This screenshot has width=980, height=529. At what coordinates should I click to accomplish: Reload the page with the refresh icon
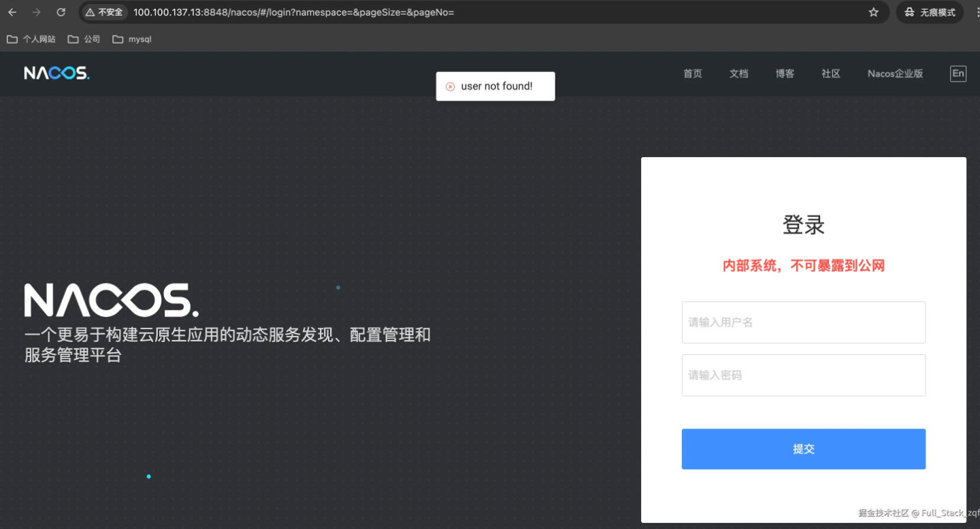pyautogui.click(x=61, y=12)
